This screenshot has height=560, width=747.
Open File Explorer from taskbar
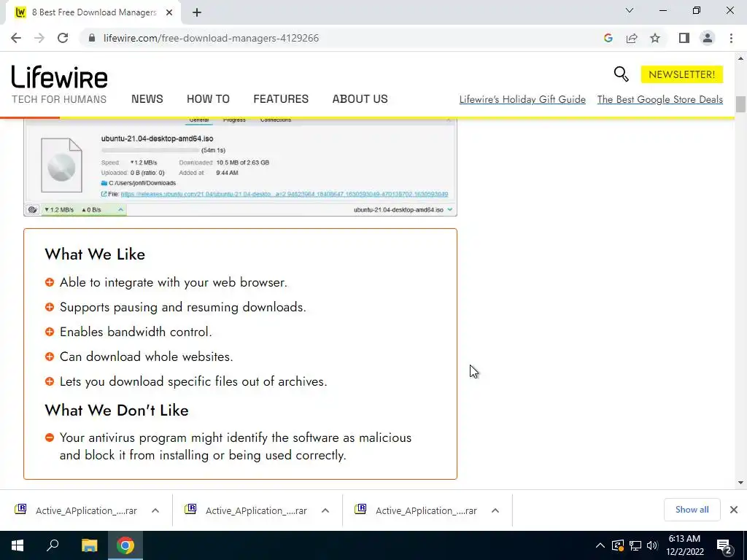click(x=89, y=545)
